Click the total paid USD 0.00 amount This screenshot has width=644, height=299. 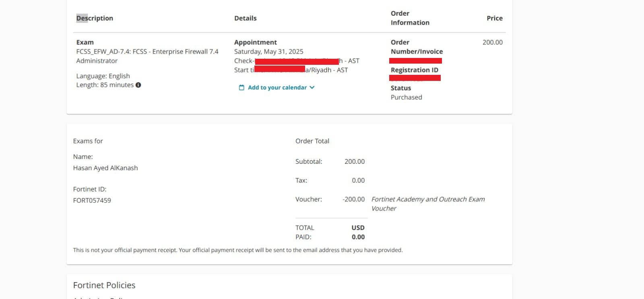click(x=358, y=237)
